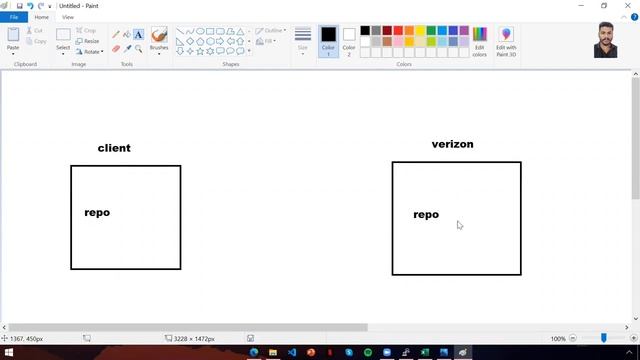Image resolution: width=640 pixels, height=360 pixels.
Task: Click the Save icon in title bar
Action: click(x=19, y=6)
